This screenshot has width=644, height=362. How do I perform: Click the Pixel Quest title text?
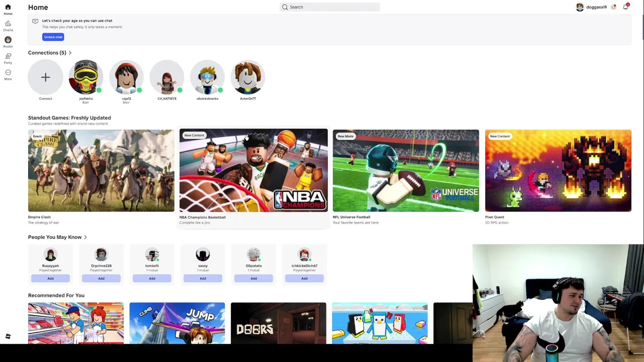pos(495,217)
